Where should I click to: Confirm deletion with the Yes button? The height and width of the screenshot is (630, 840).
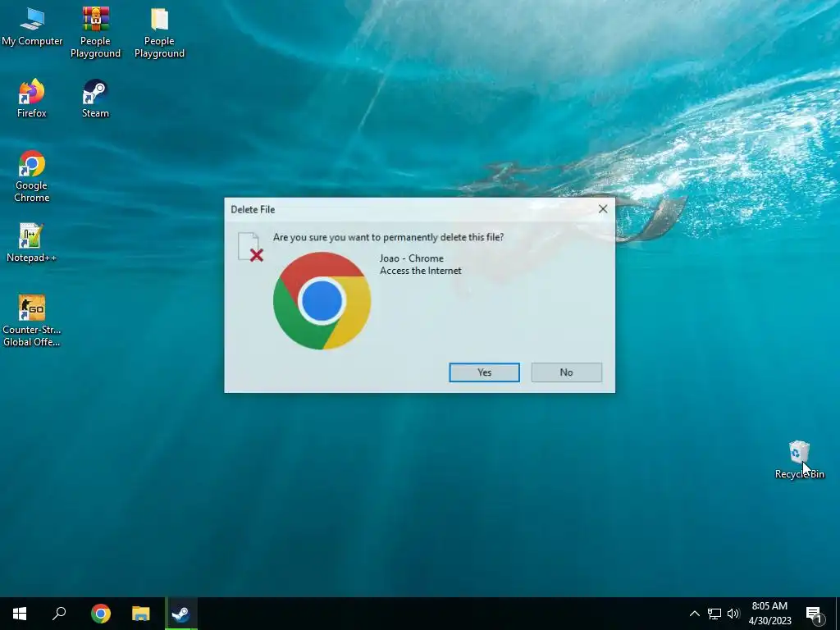(x=484, y=372)
